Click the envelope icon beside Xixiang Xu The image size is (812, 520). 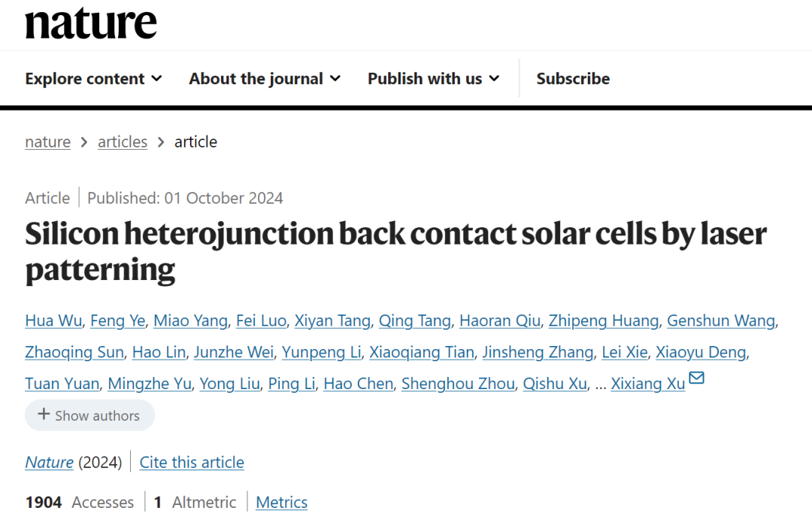pyautogui.click(x=696, y=378)
